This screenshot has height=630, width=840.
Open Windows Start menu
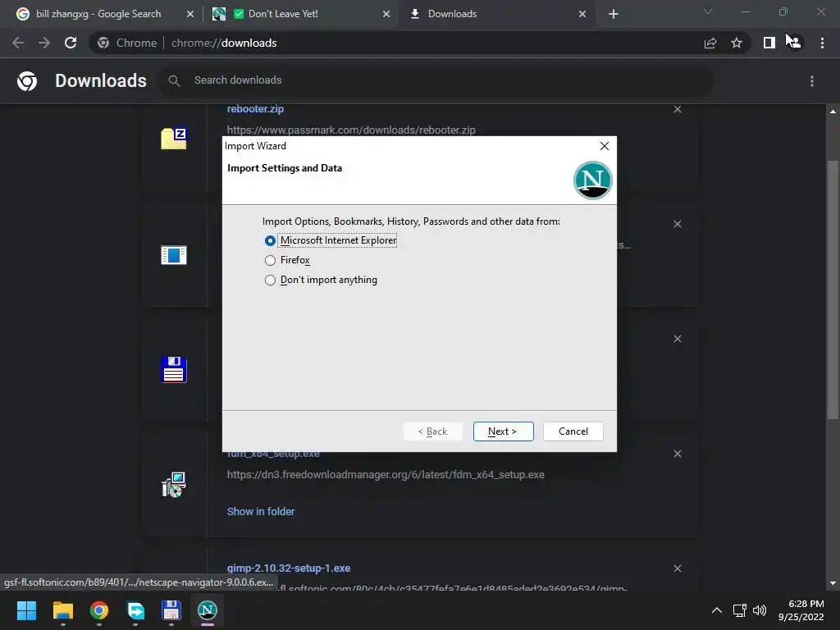click(x=26, y=610)
